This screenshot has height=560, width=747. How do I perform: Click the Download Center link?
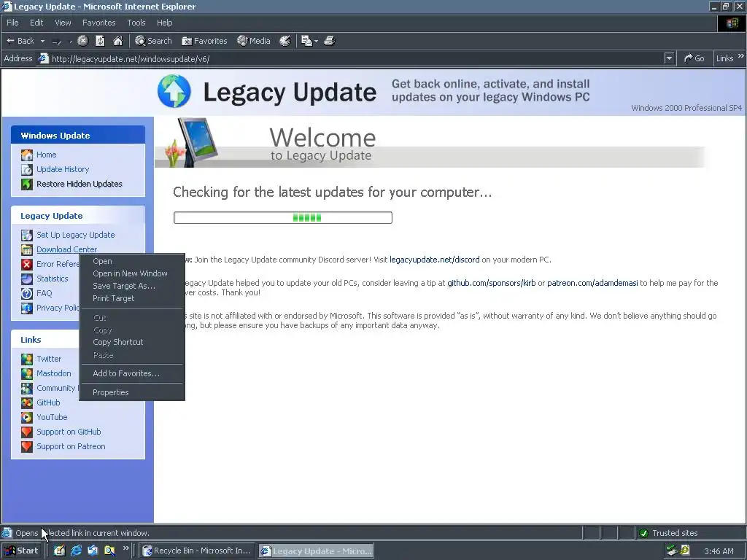(x=66, y=249)
